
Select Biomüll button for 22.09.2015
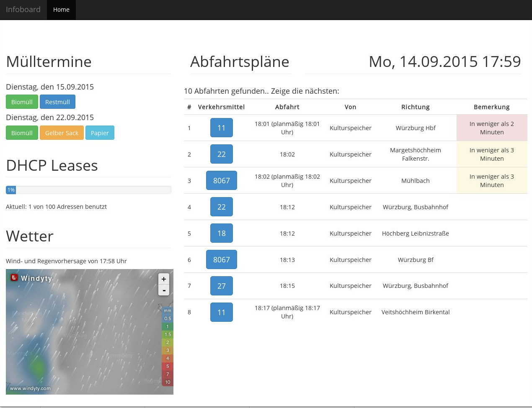pyautogui.click(x=22, y=133)
